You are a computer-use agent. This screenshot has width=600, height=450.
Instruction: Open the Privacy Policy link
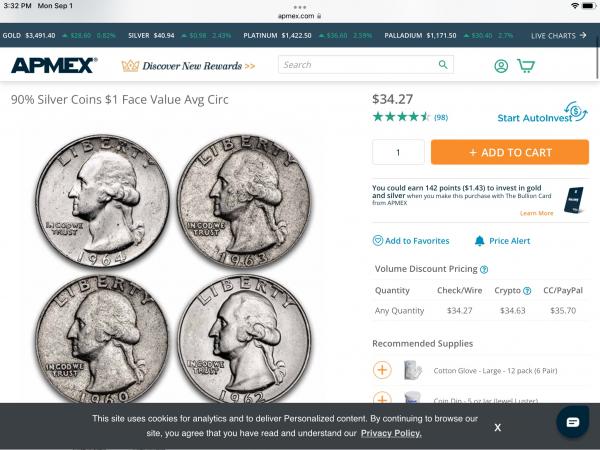point(391,433)
